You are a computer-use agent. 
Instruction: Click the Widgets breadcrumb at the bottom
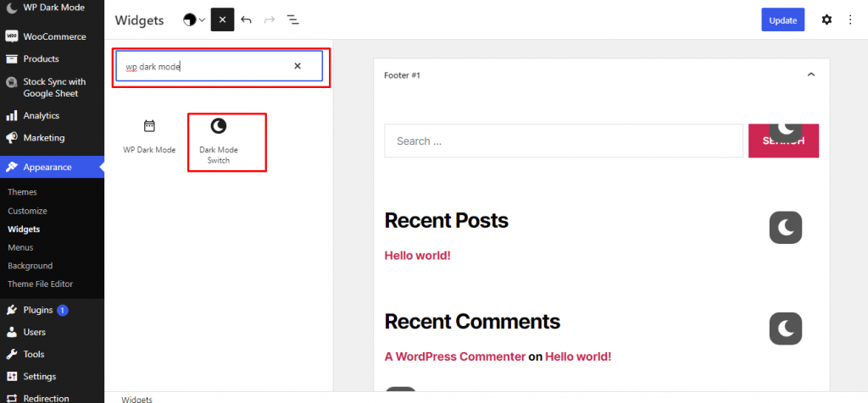point(136,399)
